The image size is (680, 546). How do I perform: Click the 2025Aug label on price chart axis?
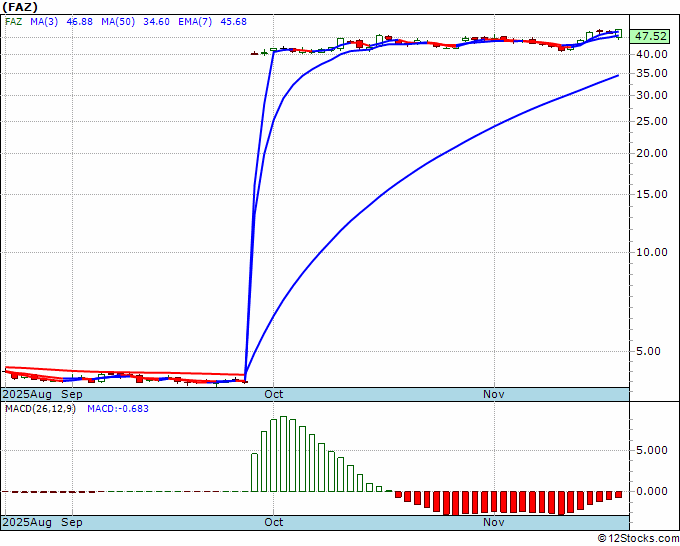pos(27,394)
